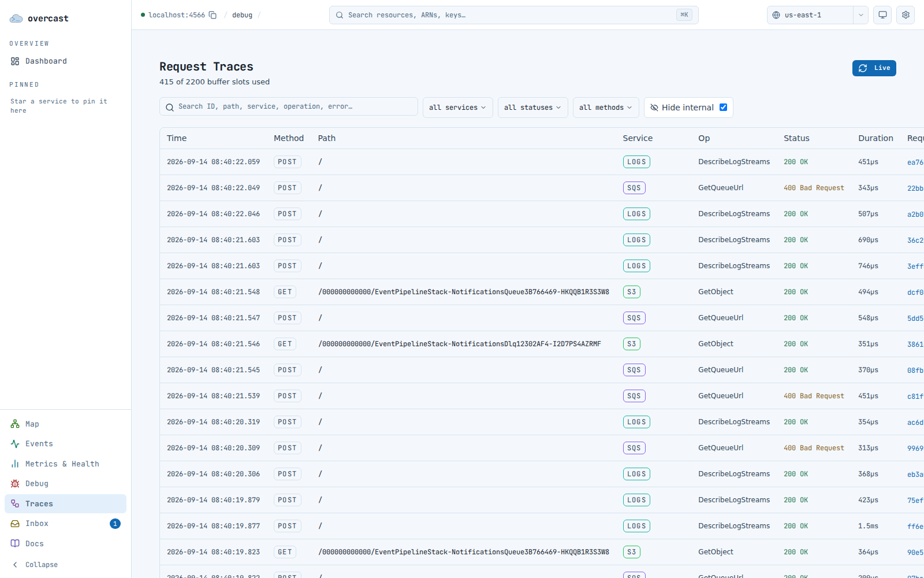Copy the localhost:4566 endpoint

[x=213, y=15]
